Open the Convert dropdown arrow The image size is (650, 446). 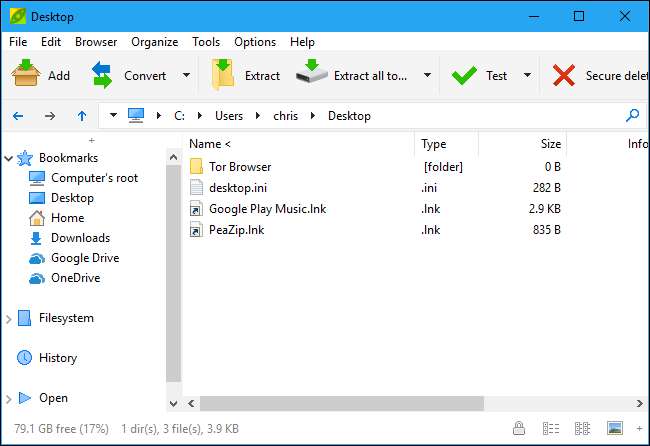coord(187,75)
